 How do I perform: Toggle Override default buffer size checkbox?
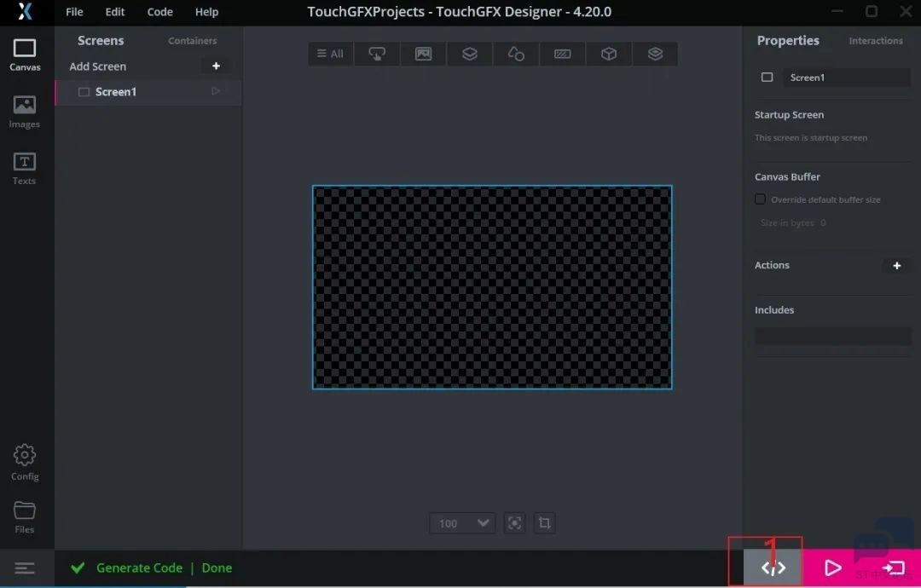tap(760, 199)
